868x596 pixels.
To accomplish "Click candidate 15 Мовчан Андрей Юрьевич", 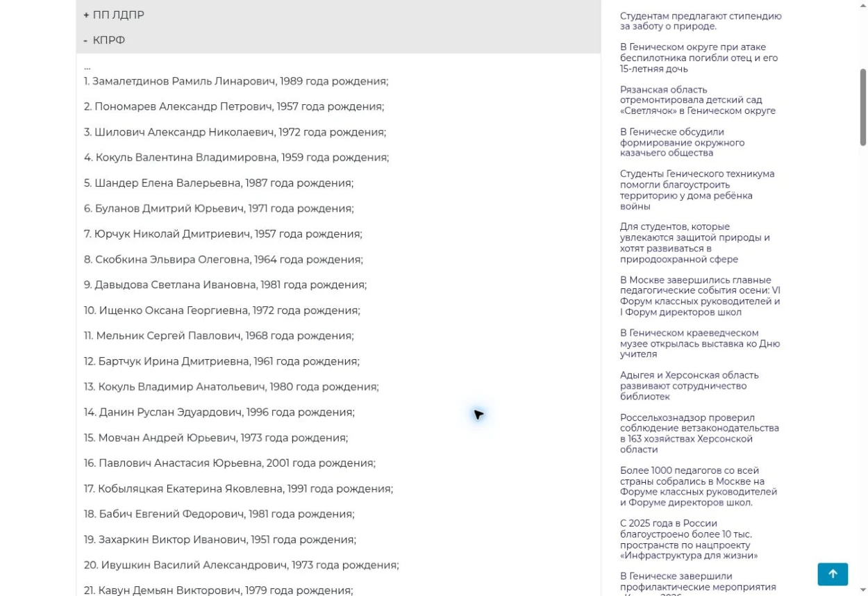I will (216, 438).
